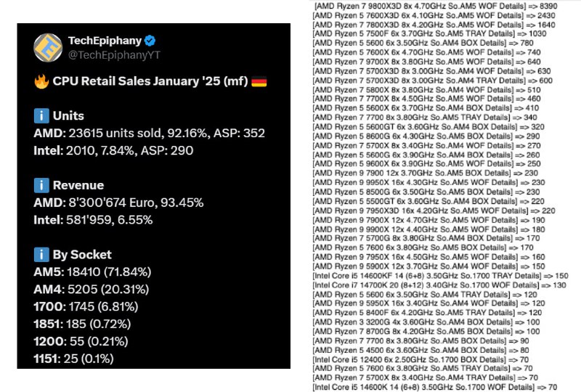This screenshot has height=392, width=581.
Task: Open the Intel Core i7 14700K entry
Action: pyautogui.click(x=439, y=285)
